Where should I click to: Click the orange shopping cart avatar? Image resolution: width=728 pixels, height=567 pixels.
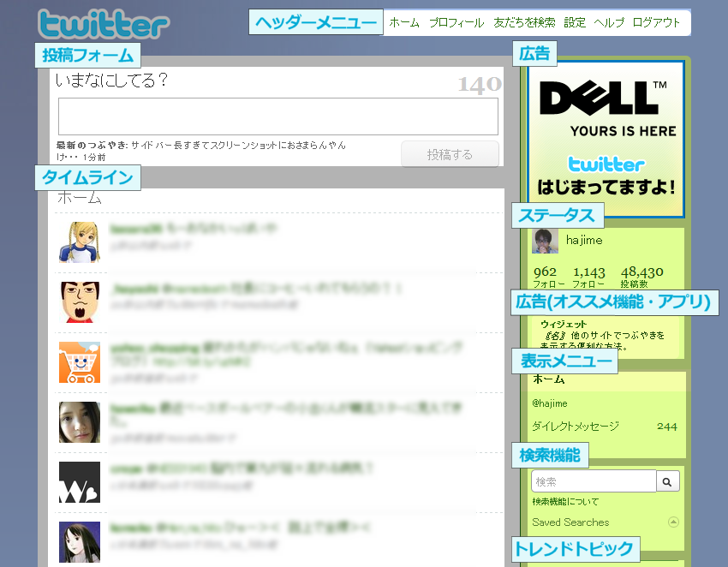coord(80,362)
